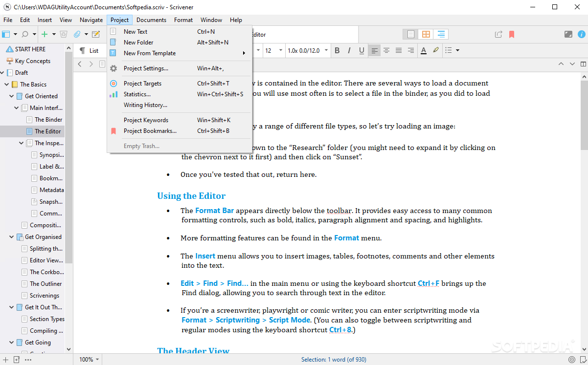Open Project Keywords
588x365 pixels.
[180, 120]
